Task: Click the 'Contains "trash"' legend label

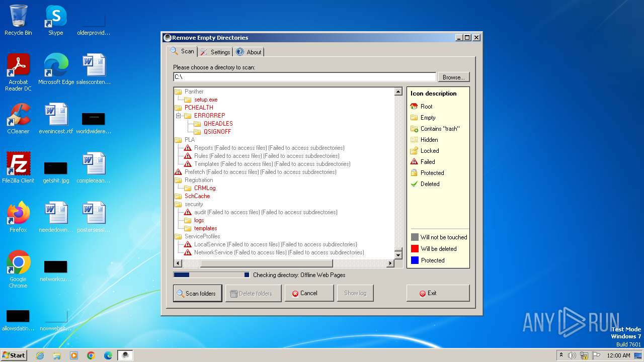Action: 439,129
